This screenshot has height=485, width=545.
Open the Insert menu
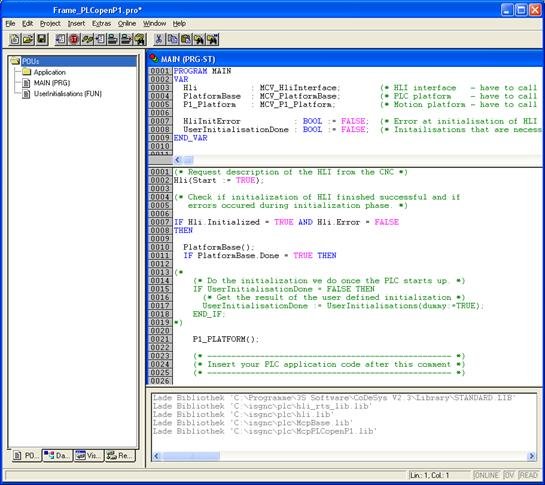coord(76,23)
